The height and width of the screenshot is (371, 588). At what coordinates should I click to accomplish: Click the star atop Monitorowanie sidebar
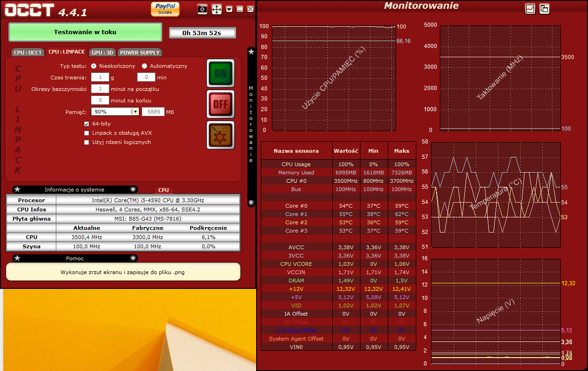tap(251, 52)
